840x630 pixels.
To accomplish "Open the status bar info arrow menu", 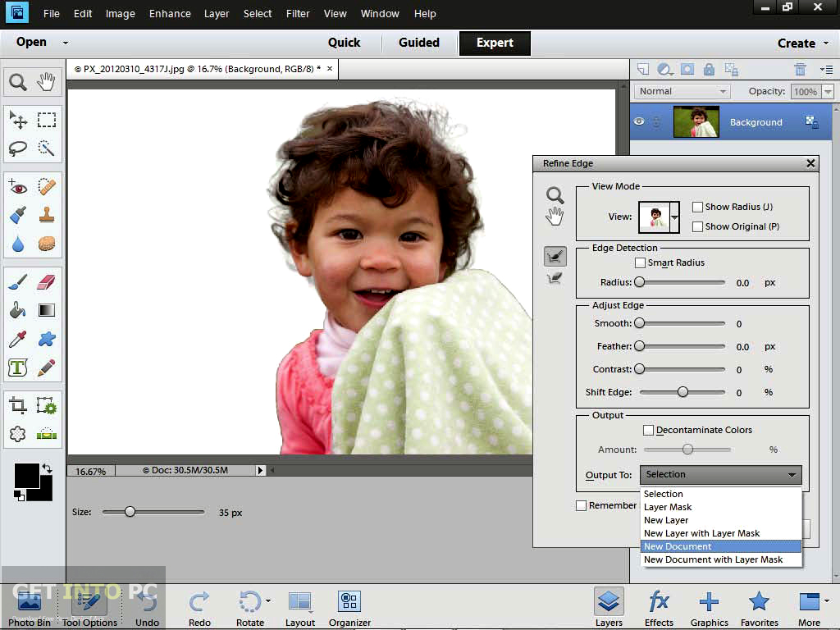I will pos(260,470).
